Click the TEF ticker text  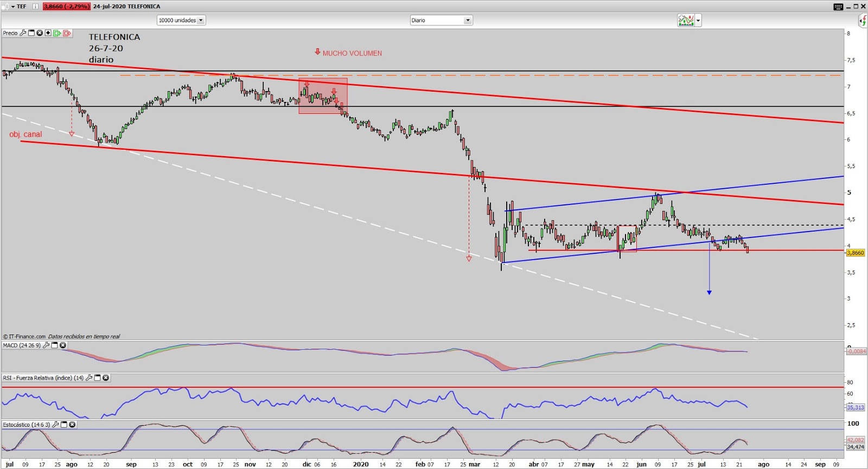click(22, 7)
